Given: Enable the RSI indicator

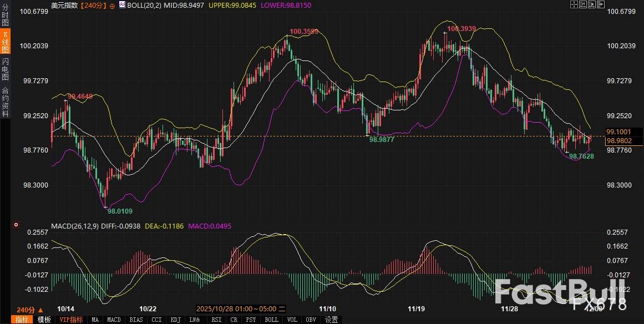Looking at the screenshot, I should [216, 320].
